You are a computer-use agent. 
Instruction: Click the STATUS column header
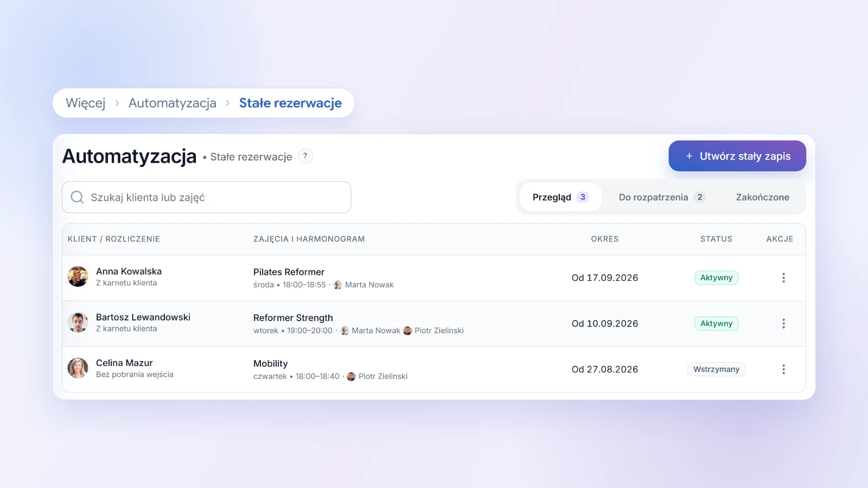click(716, 239)
